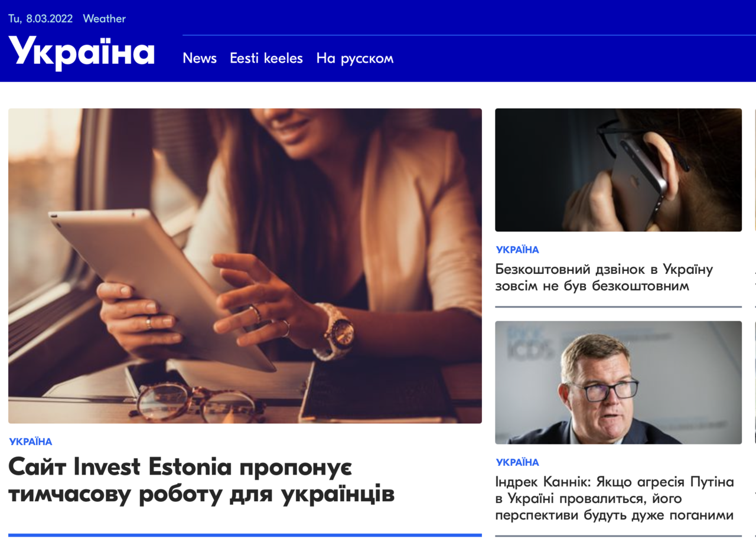This screenshot has width=756, height=546.
Task: Click УКРАЇНА tag above Безкоштовний дзвінок headline
Action: point(517,250)
